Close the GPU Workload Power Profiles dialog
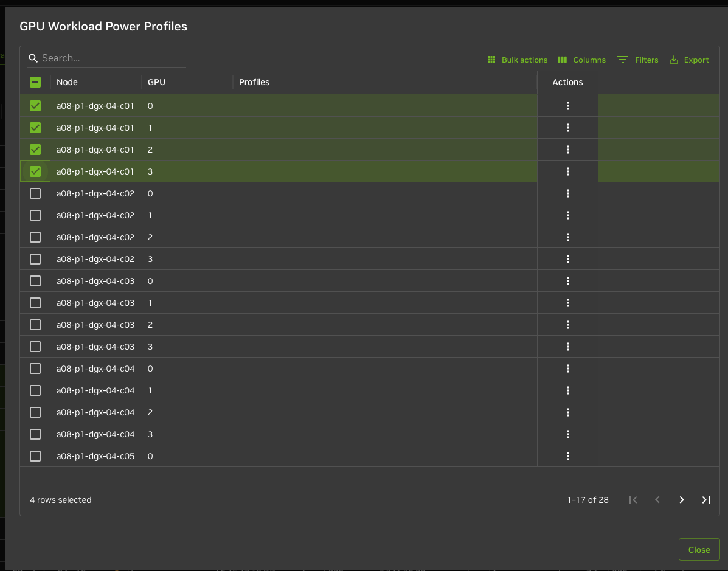This screenshot has width=728, height=571. pos(699,550)
